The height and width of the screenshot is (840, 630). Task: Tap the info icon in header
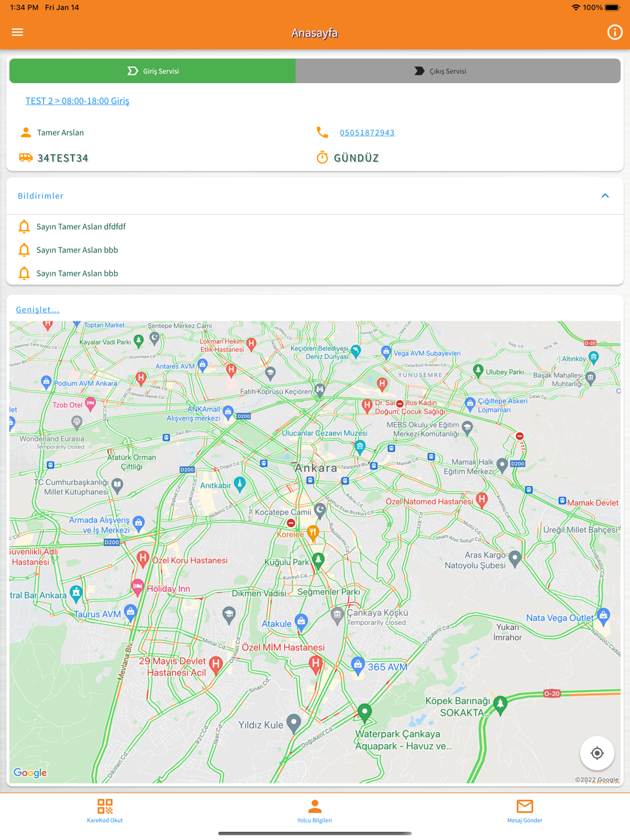pos(614,32)
